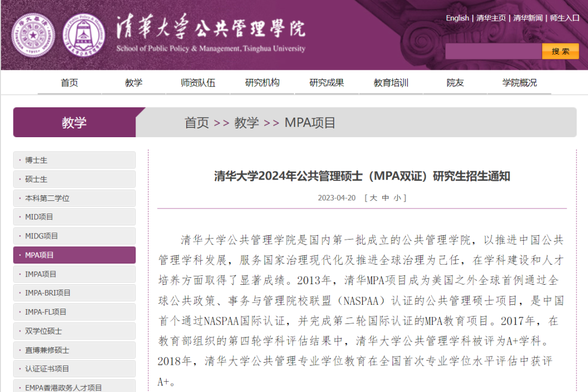Select 本科第二学位 in the sidebar

click(74, 198)
